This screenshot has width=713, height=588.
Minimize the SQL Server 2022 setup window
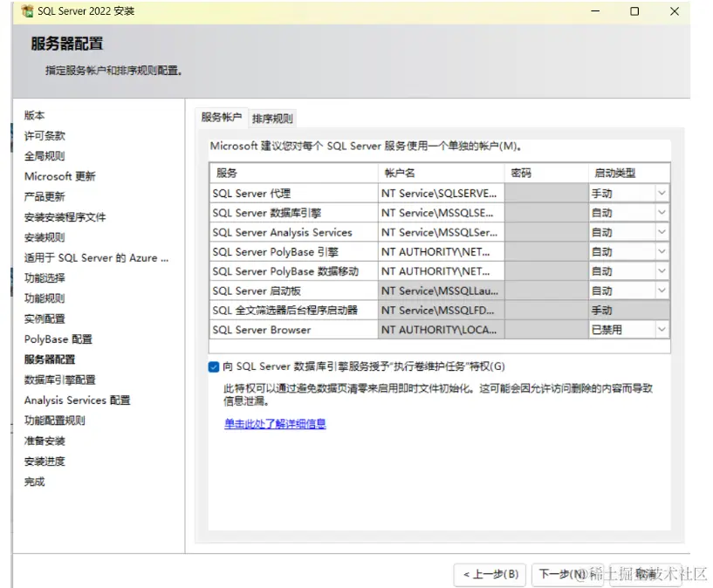click(595, 11)
